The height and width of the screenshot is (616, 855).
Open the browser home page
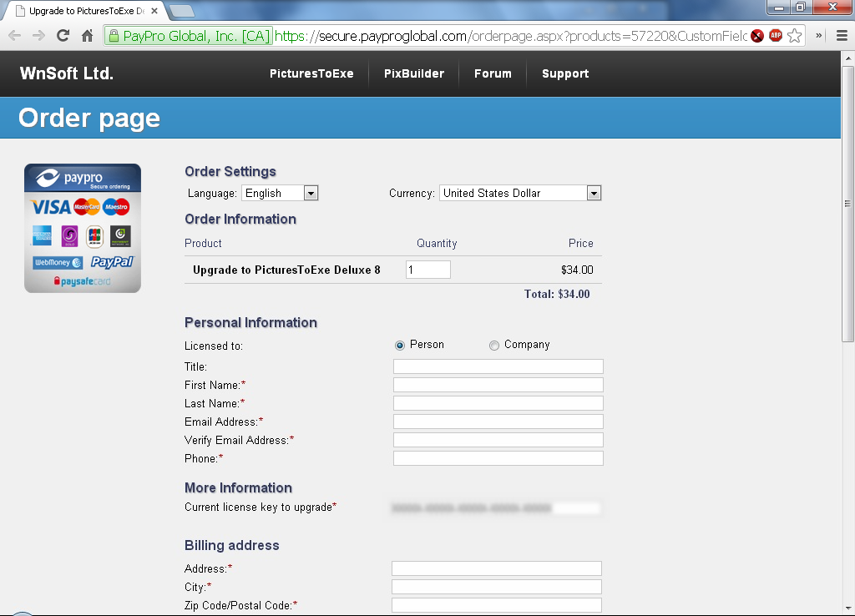point(87,36)
